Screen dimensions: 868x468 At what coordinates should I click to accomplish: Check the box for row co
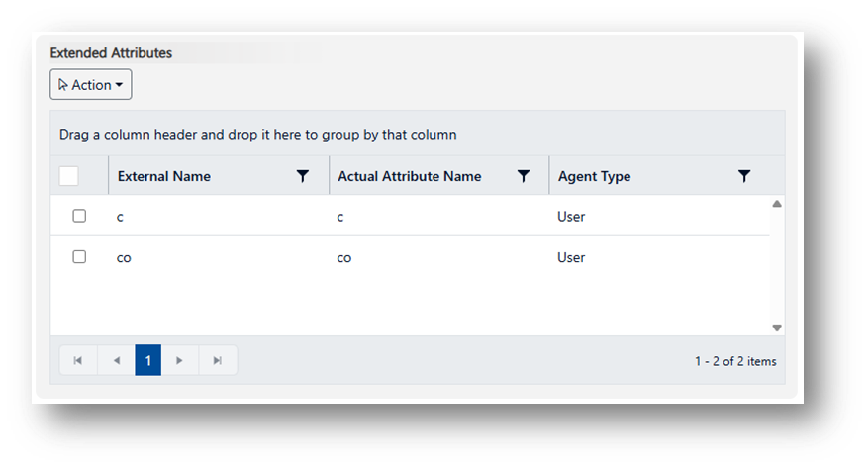pos(79,257)
